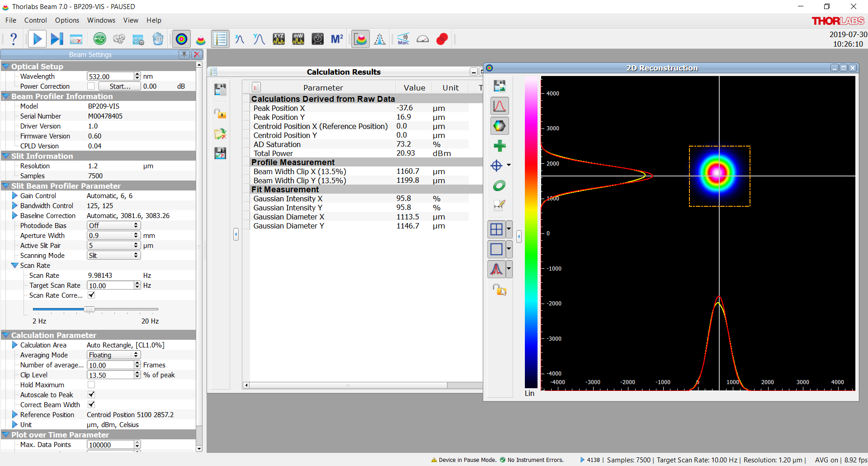Click the Start... power correction button
868x466 pixels.
pyautogui.click(x=120, y=86)
